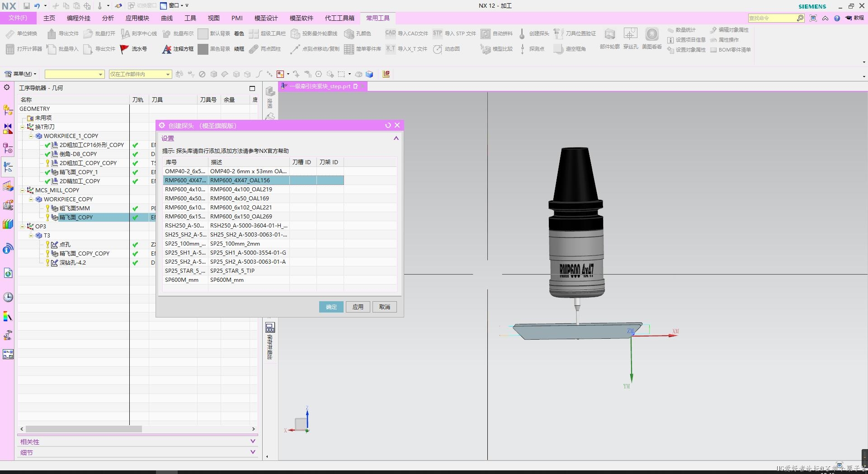Click the 穿丝孔 wire hole tool

point(631,39)
